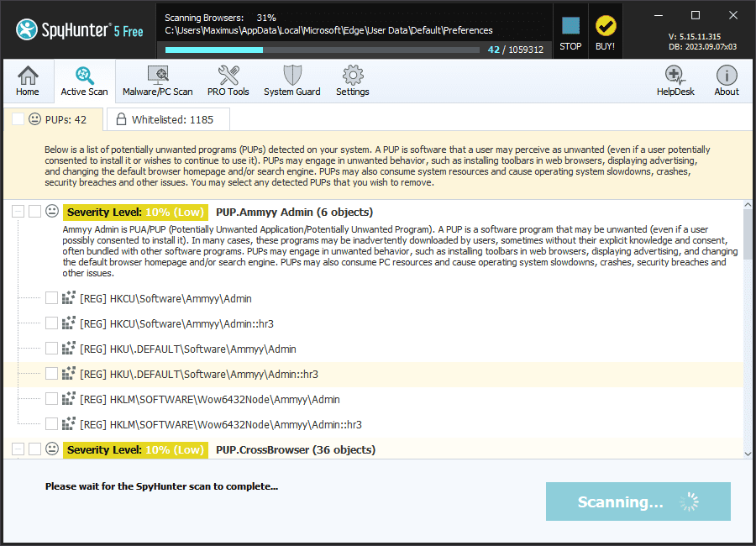Click registry icon of HKLM Wow6432Node Ammyy\Admin
The height and width of the screenshot is (546, 756).
pyautogui.click(x=69, y=399)
